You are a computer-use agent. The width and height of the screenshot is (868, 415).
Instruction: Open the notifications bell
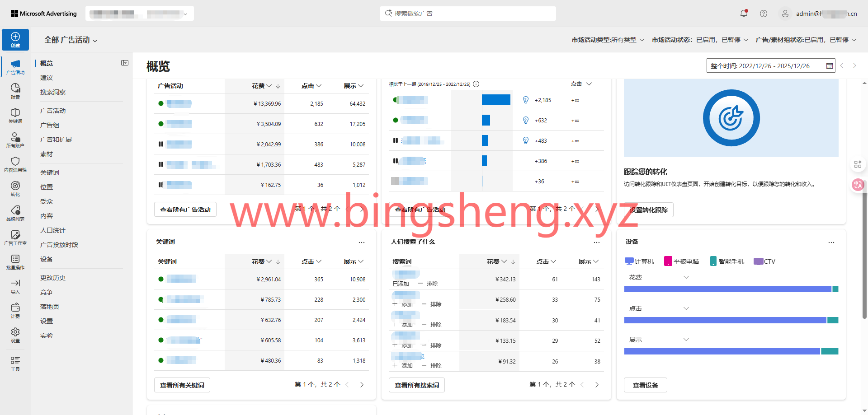tap(743, 14)
